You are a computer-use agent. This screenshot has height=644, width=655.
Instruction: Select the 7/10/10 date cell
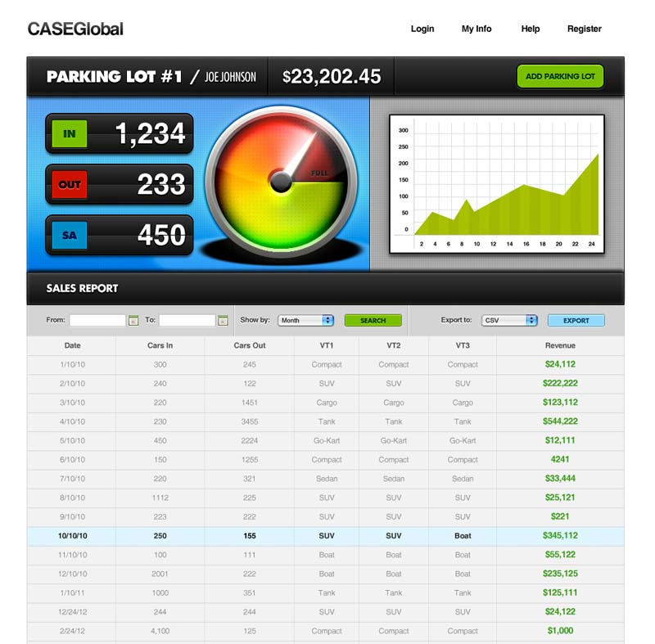pyautogui.click(x=72, y=479)
